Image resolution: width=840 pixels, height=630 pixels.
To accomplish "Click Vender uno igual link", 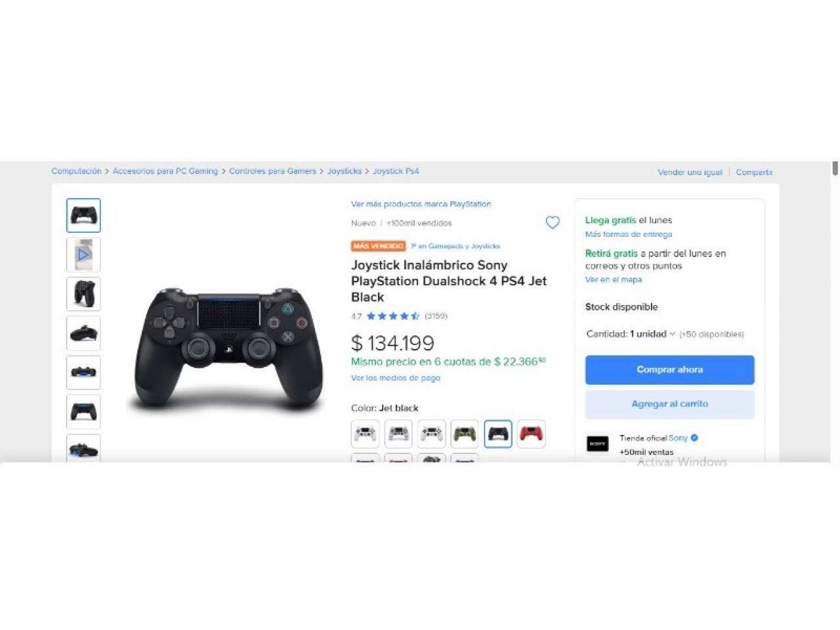I will 690,173.
